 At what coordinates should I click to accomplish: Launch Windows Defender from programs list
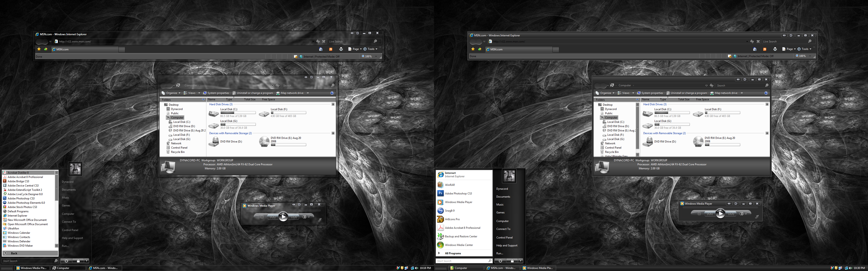19,241
